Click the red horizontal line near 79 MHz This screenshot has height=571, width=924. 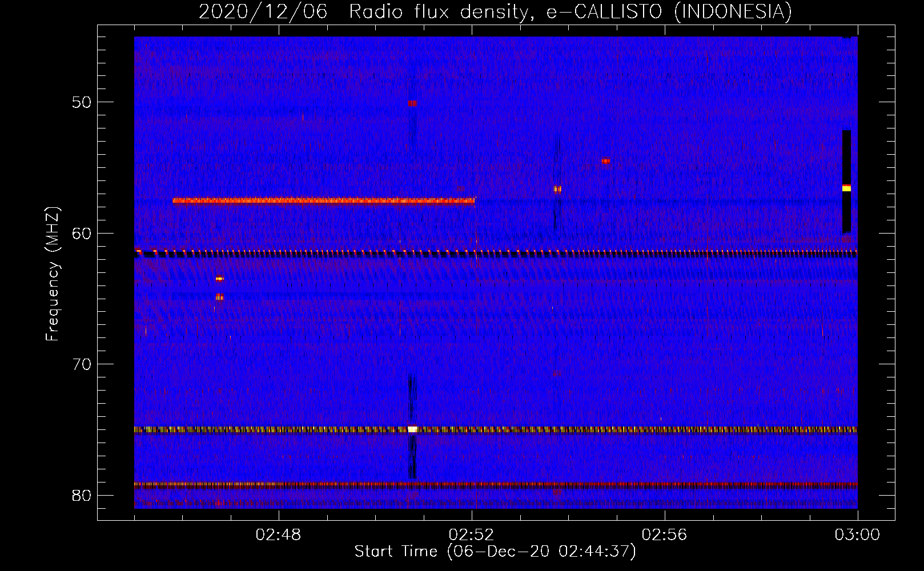(x=496, y=484)
